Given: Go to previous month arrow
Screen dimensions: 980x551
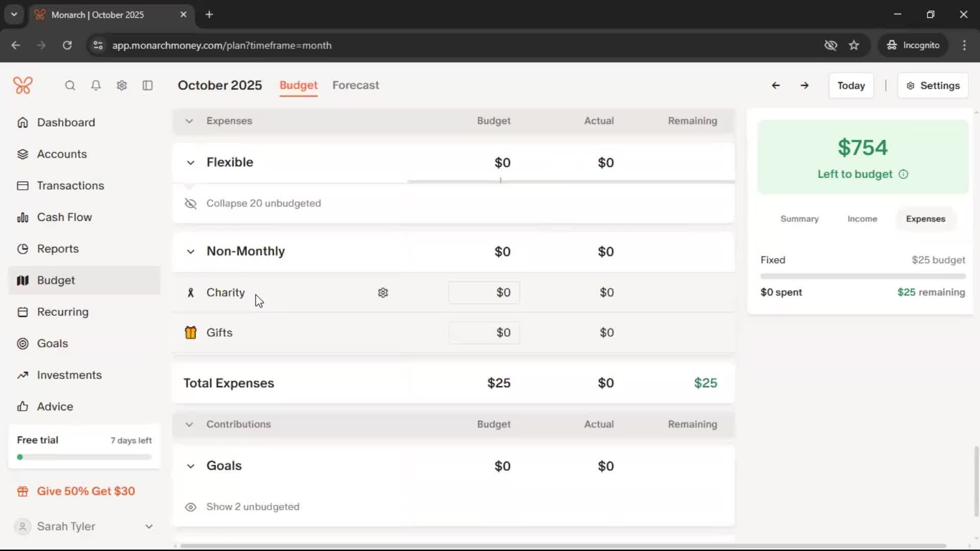Looking at the screenshot, I should [775, 86].
